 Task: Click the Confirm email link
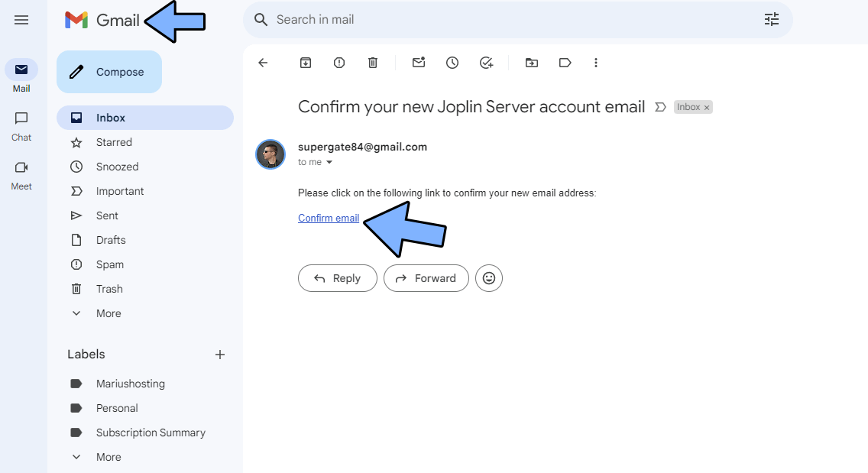pos(329,218)
